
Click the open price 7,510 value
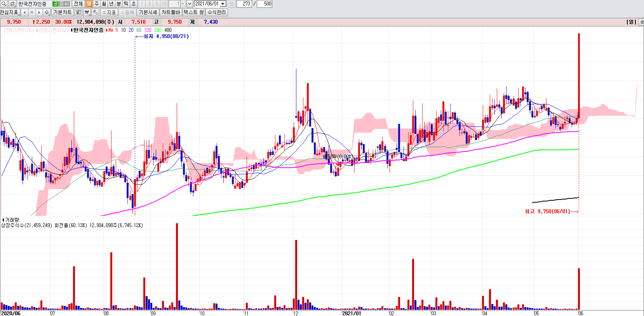(139, 22)
